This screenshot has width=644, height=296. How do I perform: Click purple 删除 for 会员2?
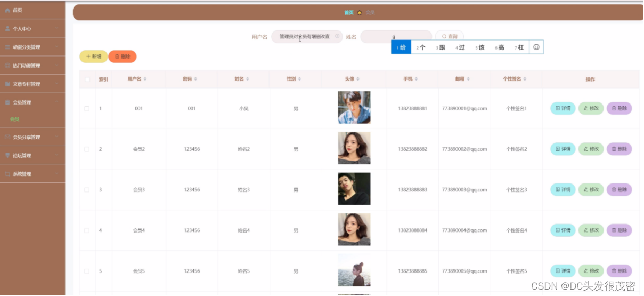(x=619, y=149)
